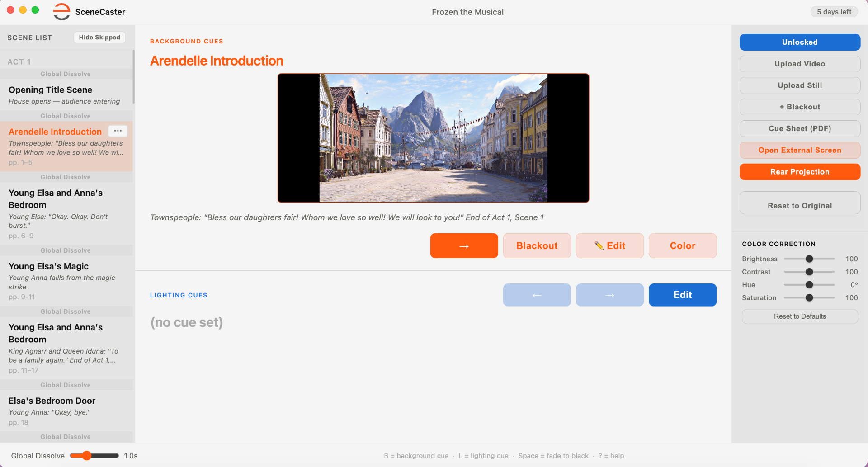Export the Cue Sheet (PDF)

[x=800, y=129]
